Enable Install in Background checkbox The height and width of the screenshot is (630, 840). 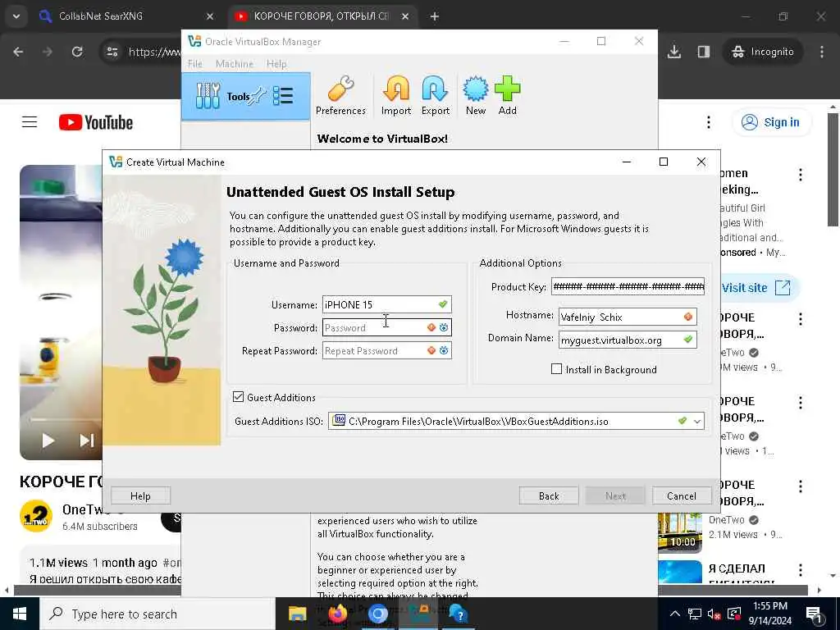click(x=557, y=369)
